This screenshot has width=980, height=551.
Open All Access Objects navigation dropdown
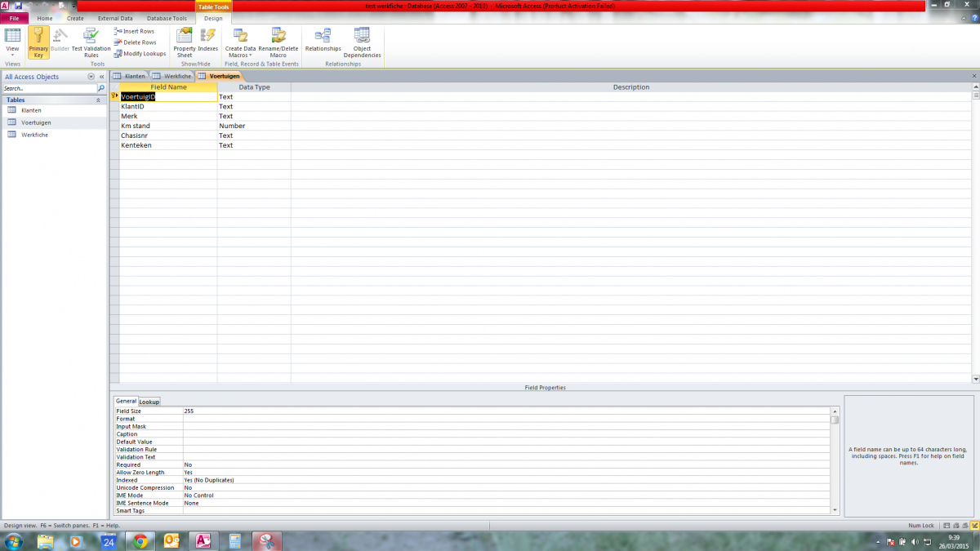91,77
